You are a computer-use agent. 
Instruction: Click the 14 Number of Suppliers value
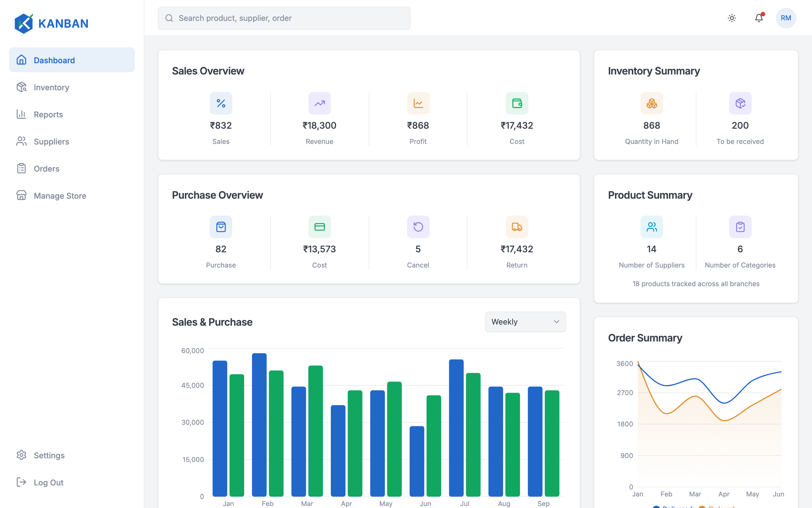click(652, 249)
